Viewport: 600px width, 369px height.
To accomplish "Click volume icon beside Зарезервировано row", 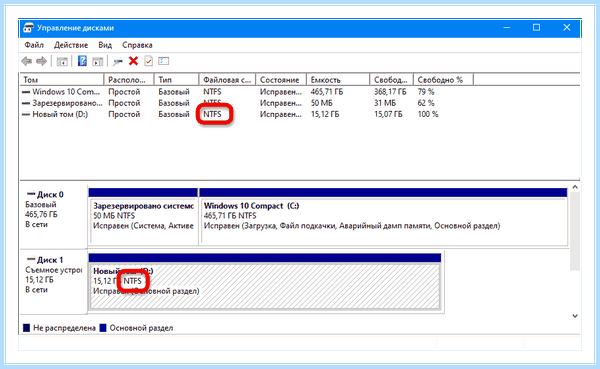I will (x=26, y=103).
